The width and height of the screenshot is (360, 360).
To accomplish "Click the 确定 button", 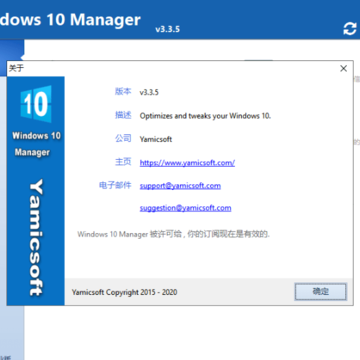I will tap(321, 292).
